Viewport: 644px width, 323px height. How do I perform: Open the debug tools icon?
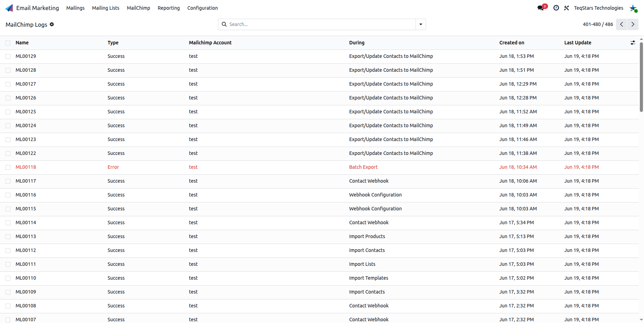[x=566, y=8]
